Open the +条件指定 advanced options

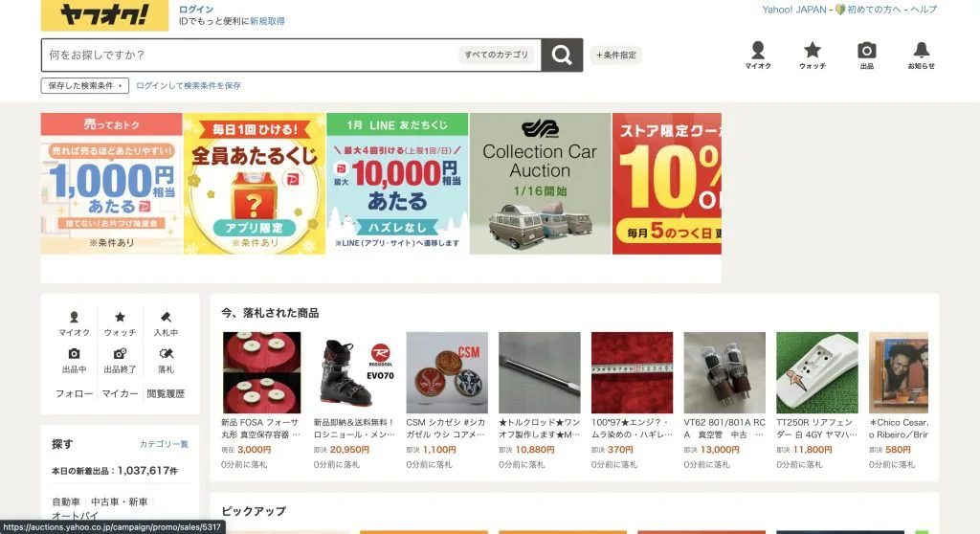tap(615, 55)
